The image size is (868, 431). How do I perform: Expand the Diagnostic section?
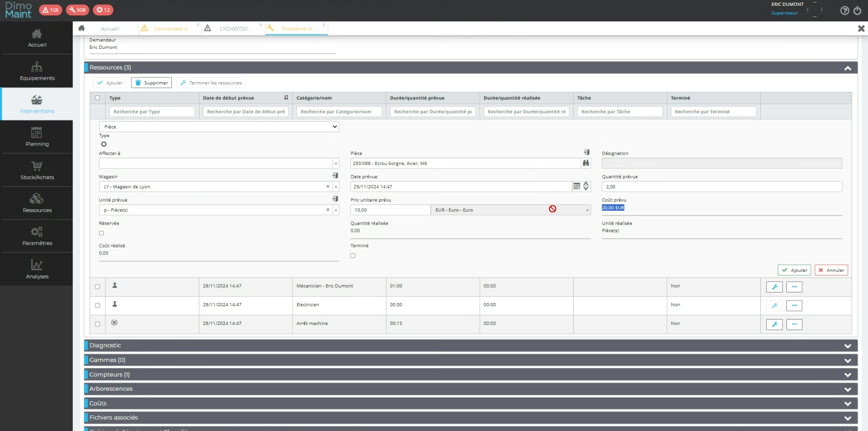470,346
